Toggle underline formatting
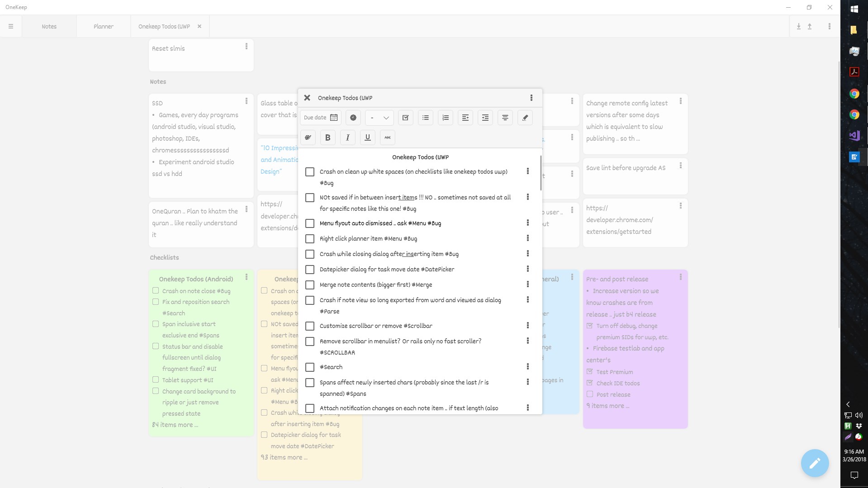 [x=368, y=137]
